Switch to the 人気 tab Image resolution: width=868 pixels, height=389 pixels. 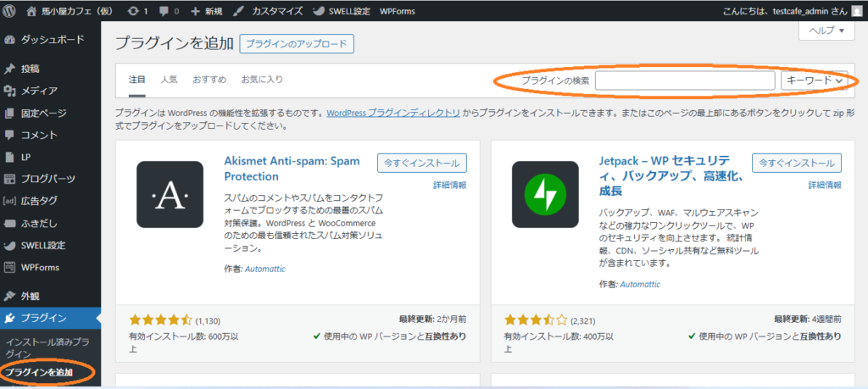pos(170,80)
